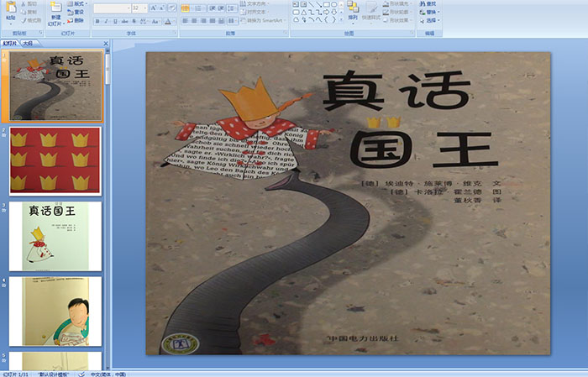Select the straight Line shape
588x377 pixels.
tap(312, 4)
